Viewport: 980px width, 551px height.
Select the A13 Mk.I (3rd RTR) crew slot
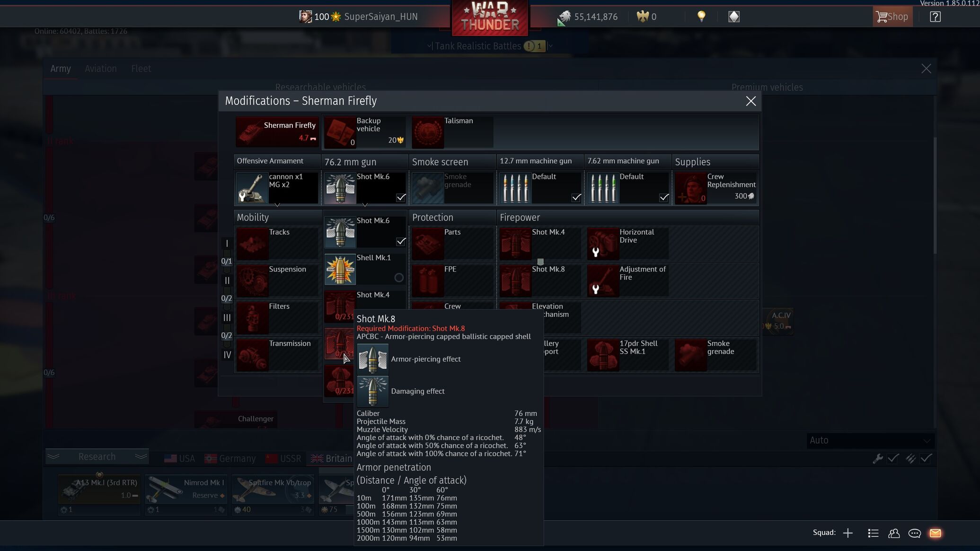(x=99, y=494)
